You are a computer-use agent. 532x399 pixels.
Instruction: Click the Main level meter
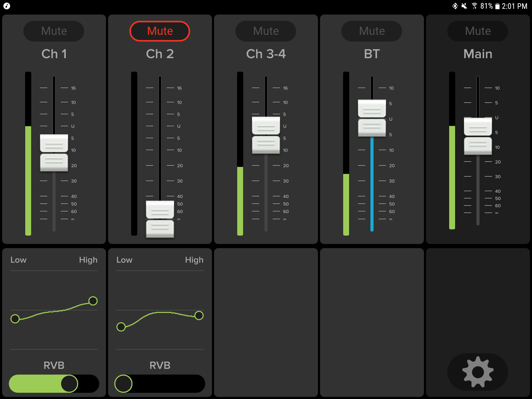click(452, 151)
